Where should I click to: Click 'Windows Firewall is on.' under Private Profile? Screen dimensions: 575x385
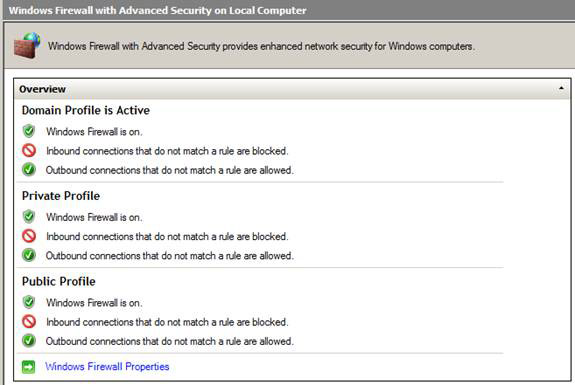pyautogui.click(x=94, y=217)
